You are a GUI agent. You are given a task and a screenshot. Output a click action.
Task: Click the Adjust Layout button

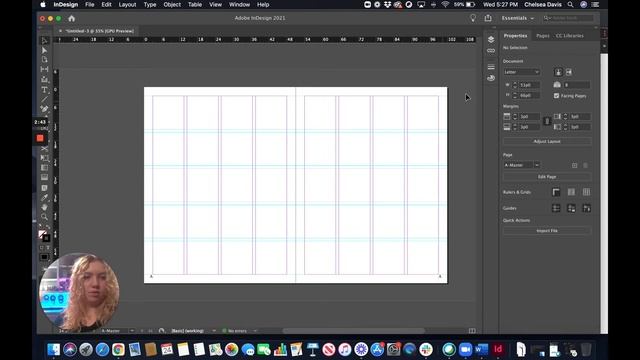coord(547,141)
